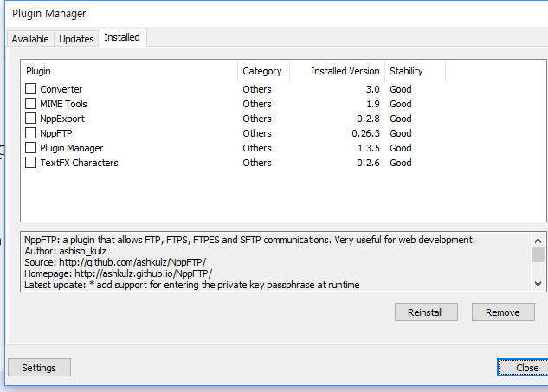Click the Homepage URL line in description
Viewport: 548px width, 392px height.
(118, 273)
